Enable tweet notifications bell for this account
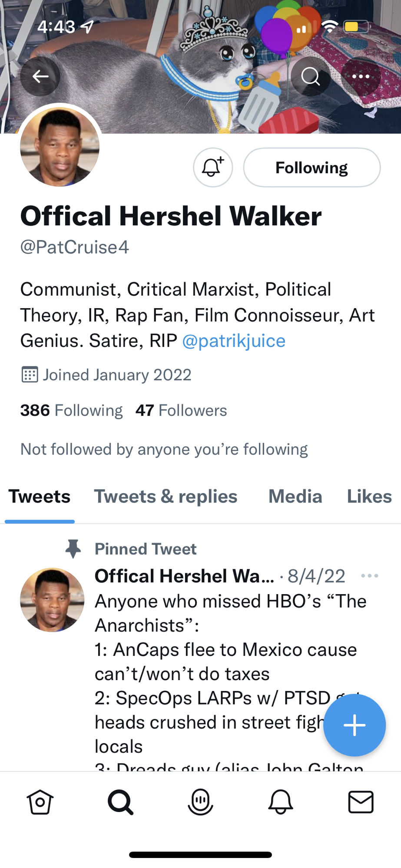The width and height of the screenshot is (401, 868). [212, 168]
